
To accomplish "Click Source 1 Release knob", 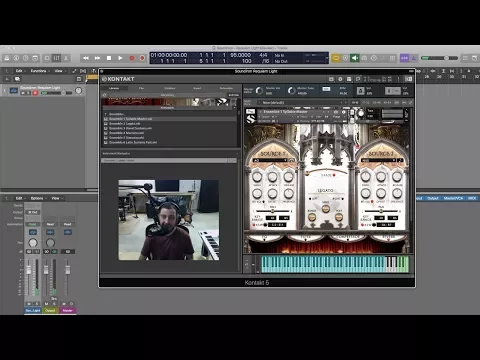I will (289, 176).
